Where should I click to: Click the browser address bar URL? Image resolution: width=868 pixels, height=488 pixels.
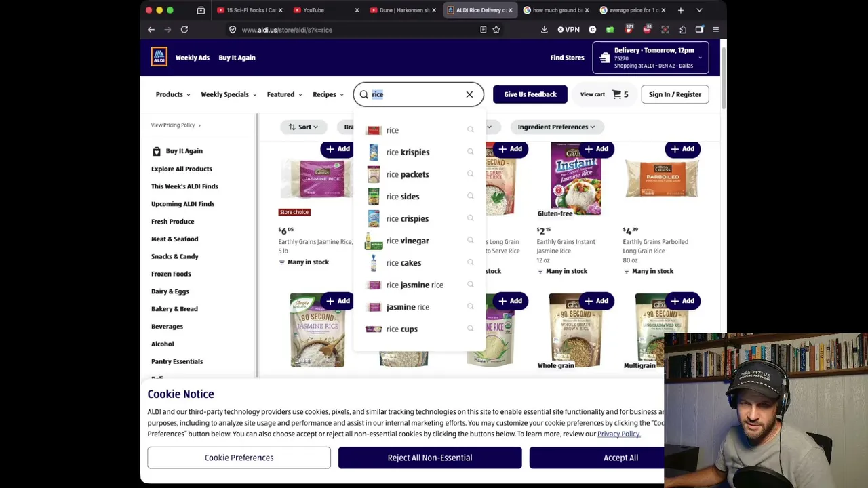pos(287,30)
